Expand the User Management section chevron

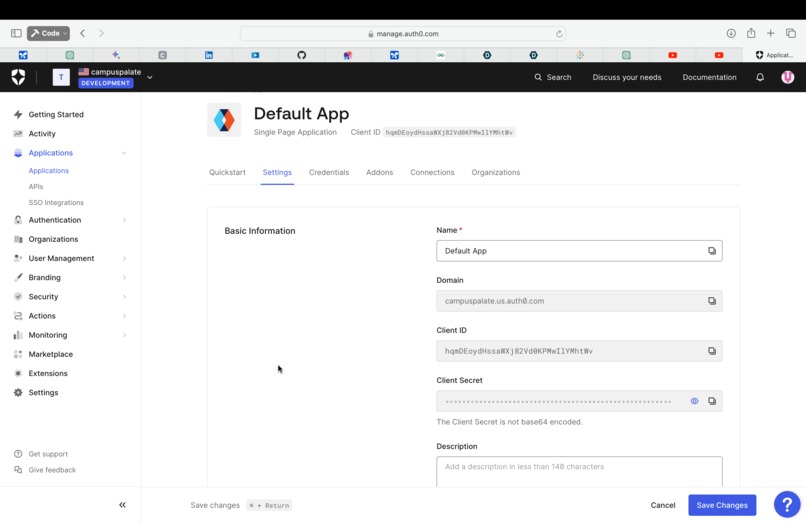pyautogui.click(x=124, y=258)
